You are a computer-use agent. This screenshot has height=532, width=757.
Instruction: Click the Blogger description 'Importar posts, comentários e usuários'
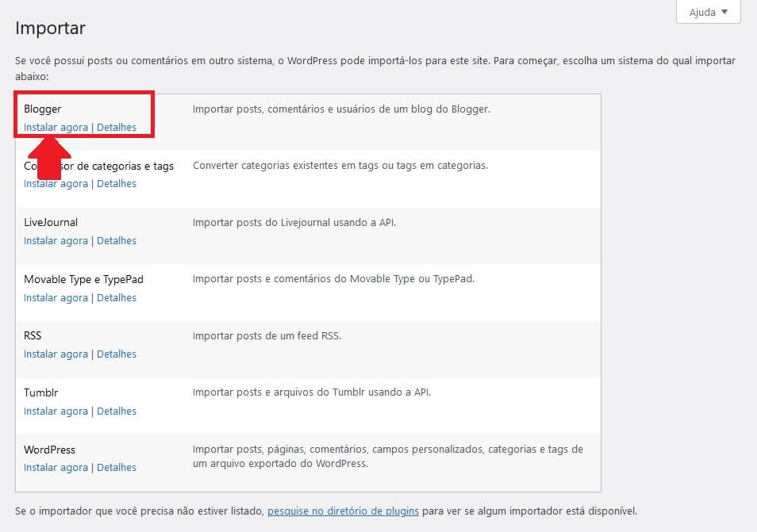341,109
